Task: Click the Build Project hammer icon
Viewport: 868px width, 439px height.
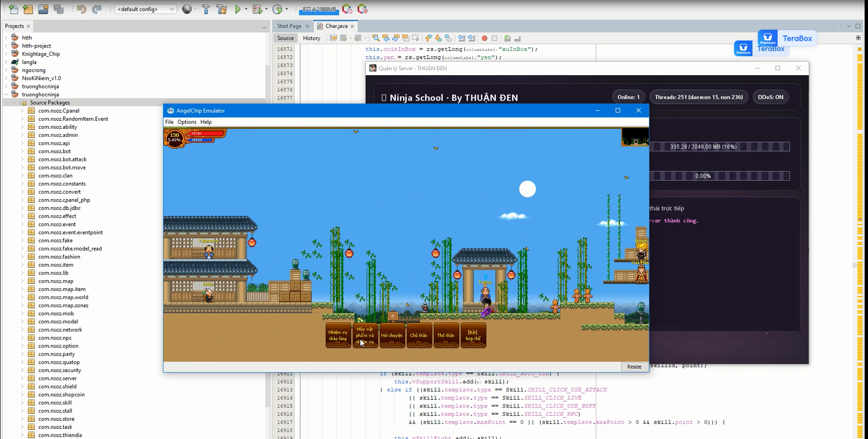Action: pos(206,9)
